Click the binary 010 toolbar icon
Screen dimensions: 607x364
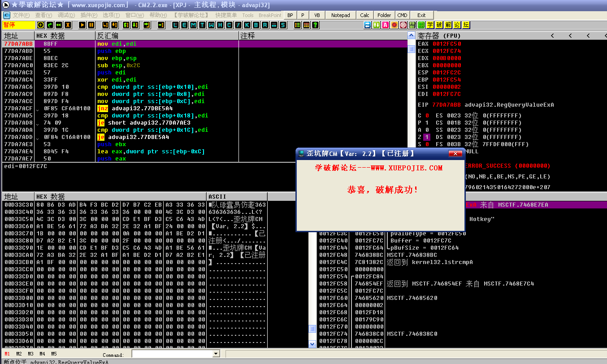coord(412,25)
